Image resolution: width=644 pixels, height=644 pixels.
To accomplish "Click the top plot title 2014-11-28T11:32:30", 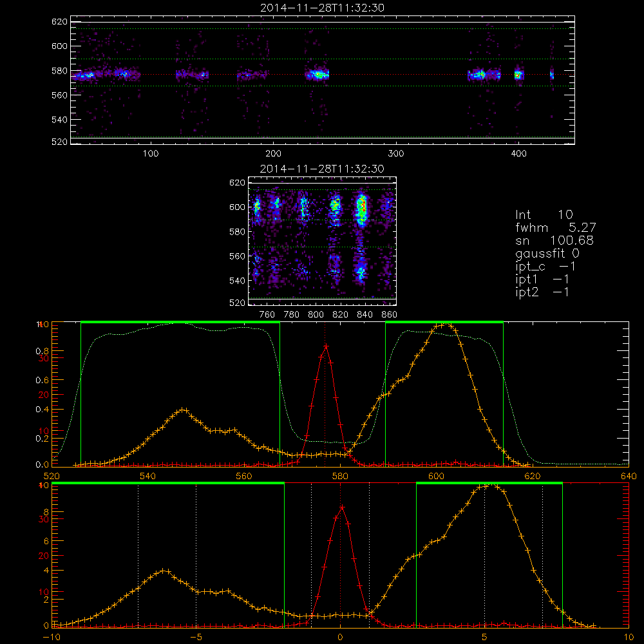I will coord(322,8).
